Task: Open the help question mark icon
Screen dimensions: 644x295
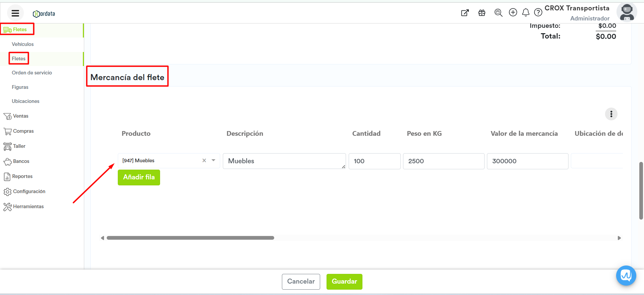Action: (x=538, y=12)
